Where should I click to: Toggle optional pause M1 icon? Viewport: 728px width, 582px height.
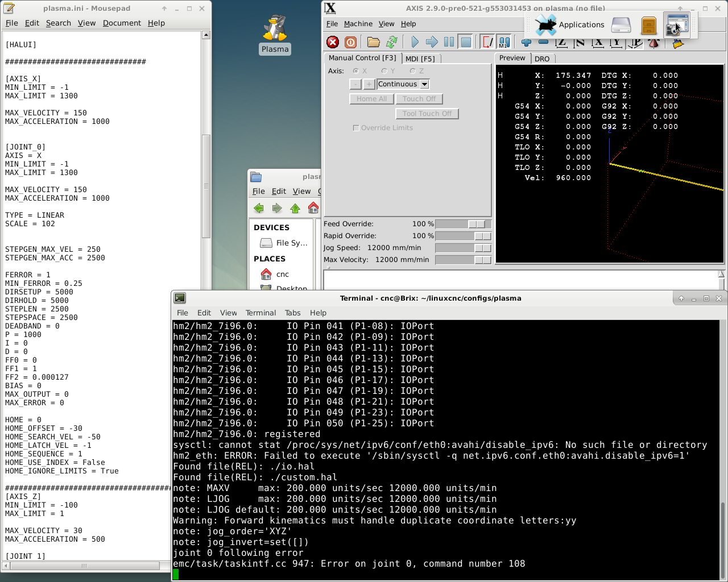[504, 42]
